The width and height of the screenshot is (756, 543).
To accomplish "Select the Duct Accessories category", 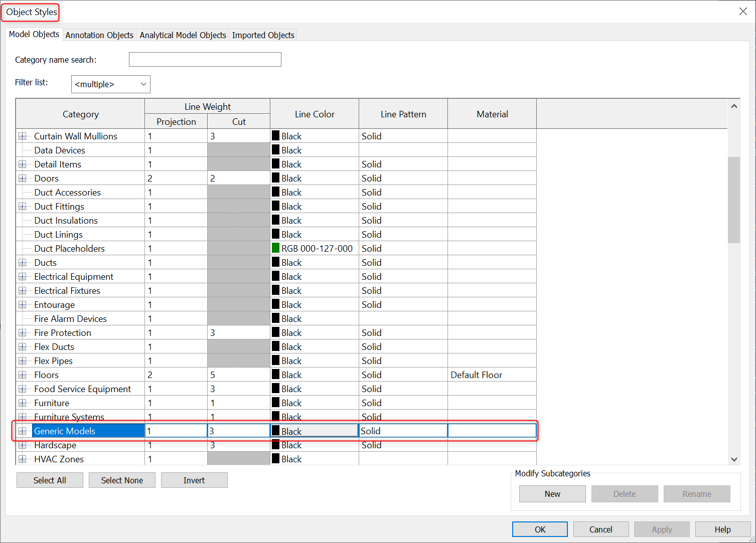I will pos(67,193).
